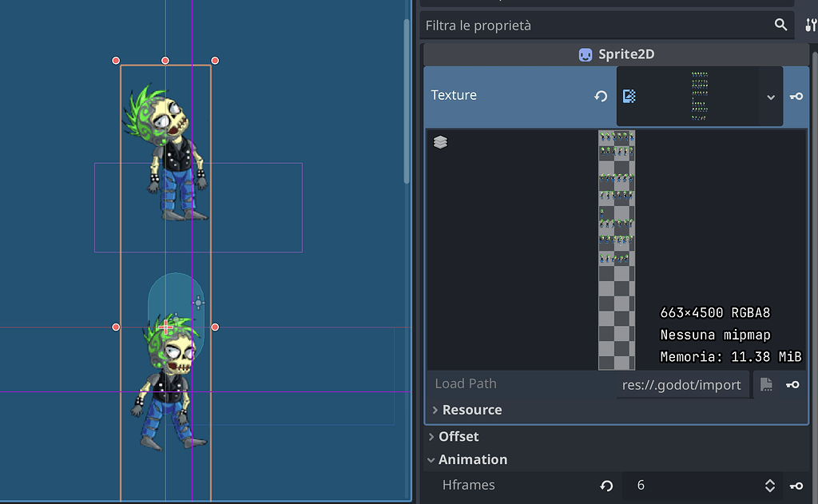Open the Texture value dropdown chevron
The width and height of the screenshot is (818, 504).
click(770, 96)
